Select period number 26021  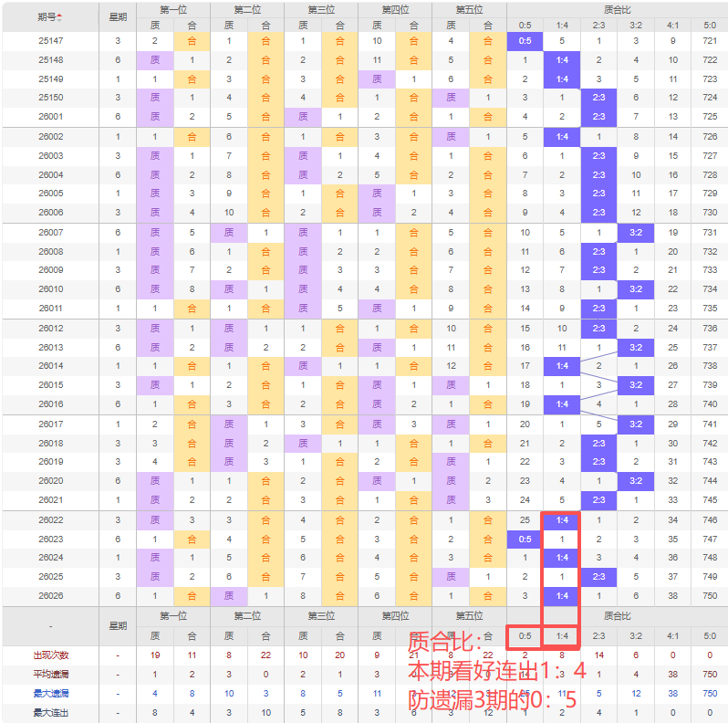click(50, 500)
